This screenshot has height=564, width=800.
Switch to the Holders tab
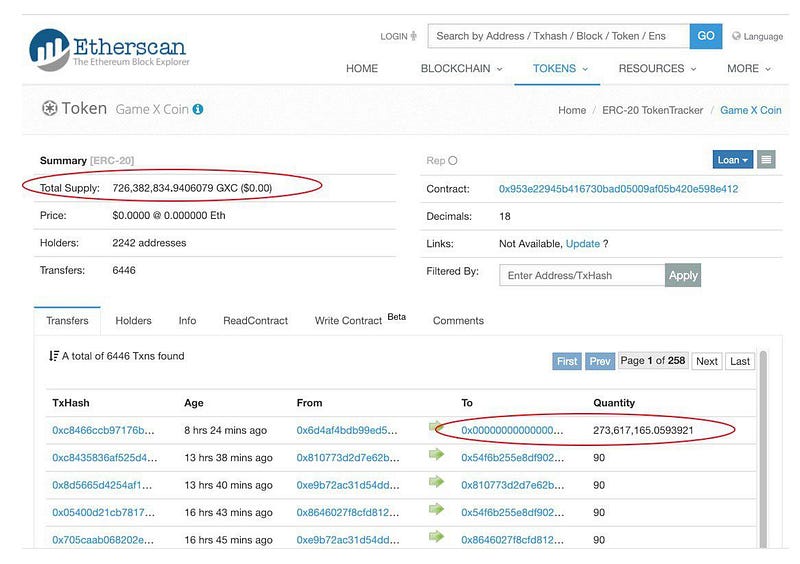click(x=133, y=321)
